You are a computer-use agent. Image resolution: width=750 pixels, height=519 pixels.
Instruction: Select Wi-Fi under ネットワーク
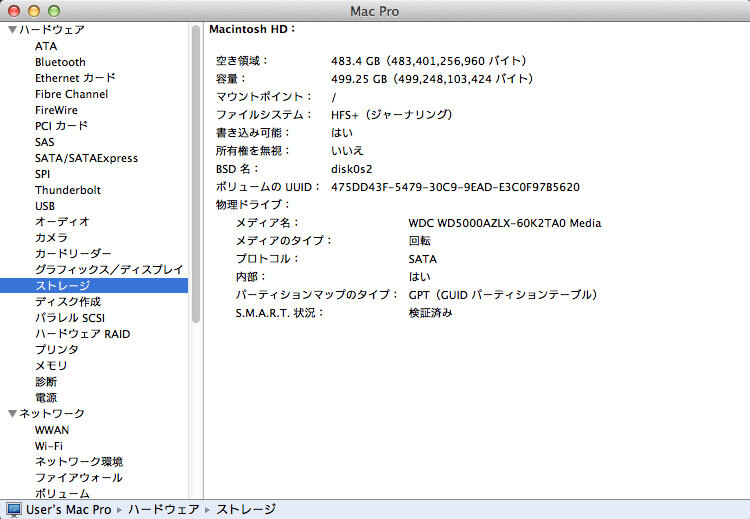(49, 446)
